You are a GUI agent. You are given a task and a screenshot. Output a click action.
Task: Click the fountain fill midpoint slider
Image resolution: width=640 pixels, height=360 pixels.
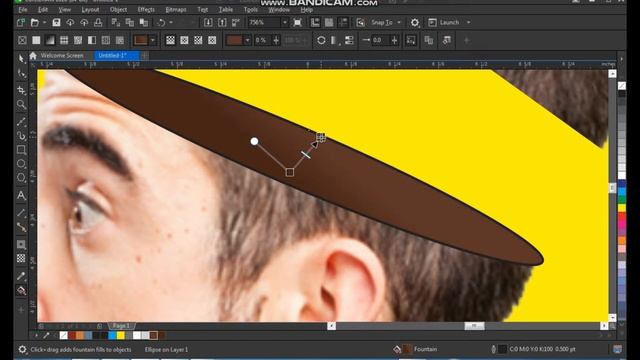pos(306,155)
